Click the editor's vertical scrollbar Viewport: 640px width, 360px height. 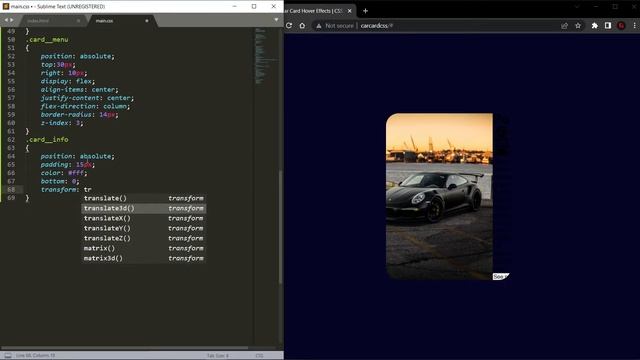pos(280,227)
